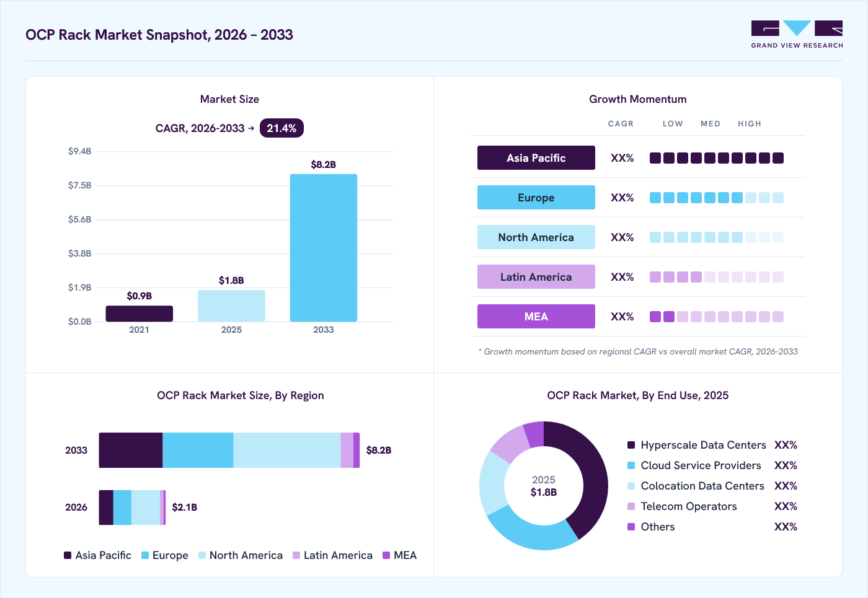Click the Europe legend swatch
Viewport: 868px width, 598px height.
point(145,555)
